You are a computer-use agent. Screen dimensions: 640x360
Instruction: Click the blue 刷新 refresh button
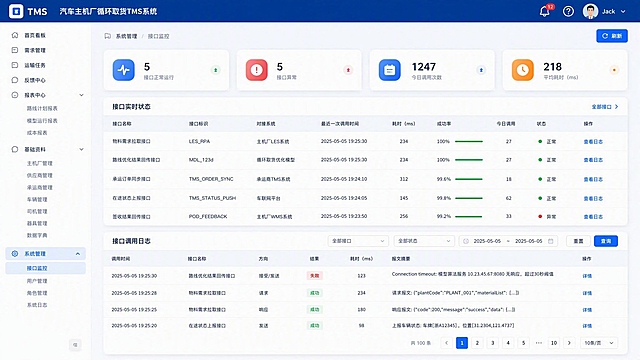(612, 36)
